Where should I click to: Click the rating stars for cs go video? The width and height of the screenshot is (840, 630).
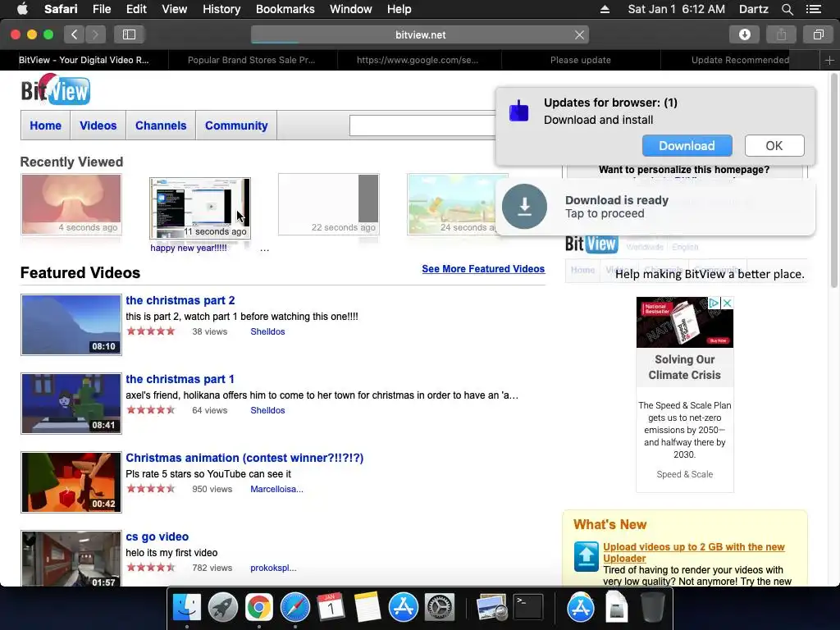tap(151, 568)
